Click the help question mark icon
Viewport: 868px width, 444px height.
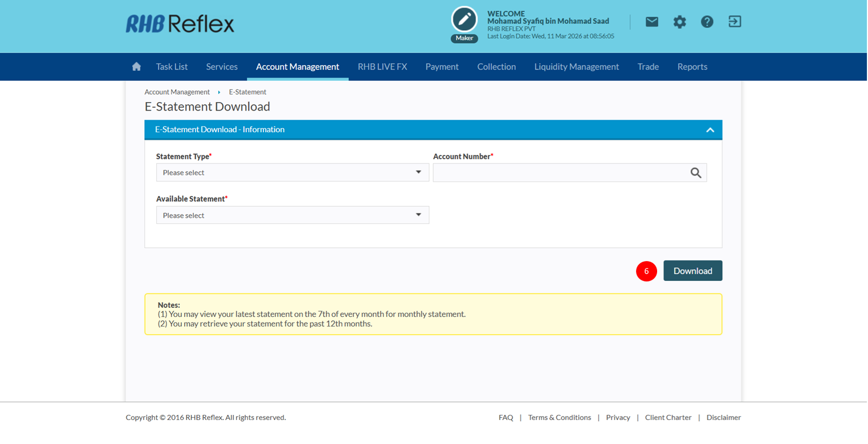[707, 22]
